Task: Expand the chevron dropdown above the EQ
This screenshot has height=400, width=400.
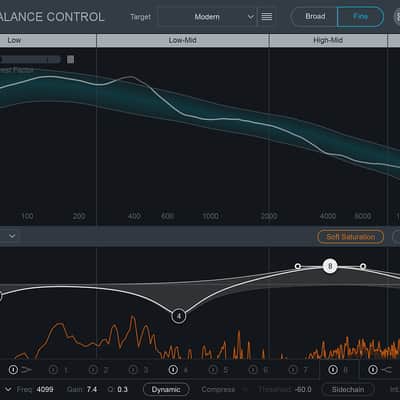Action: (12, 236)
